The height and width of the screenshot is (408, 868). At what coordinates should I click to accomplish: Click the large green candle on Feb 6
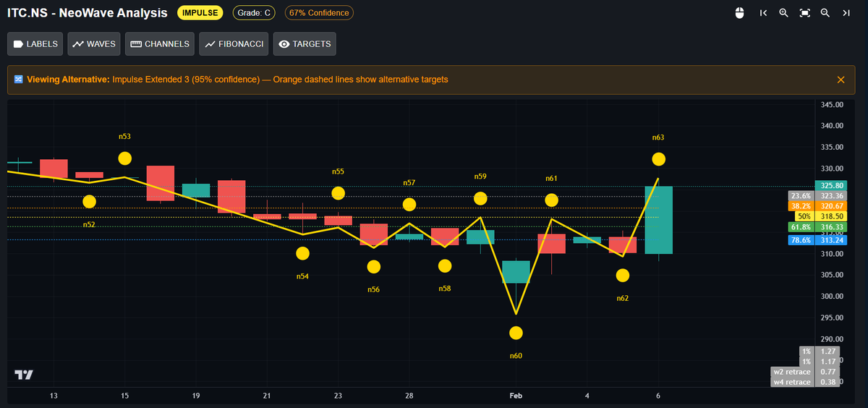click(659, 220)
